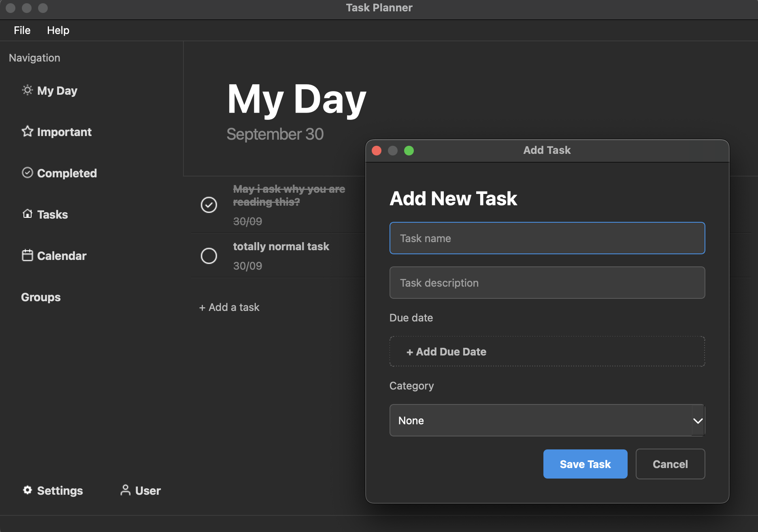
Task: Mark 'totally normal task' as complete
Action: click(209, 256)
